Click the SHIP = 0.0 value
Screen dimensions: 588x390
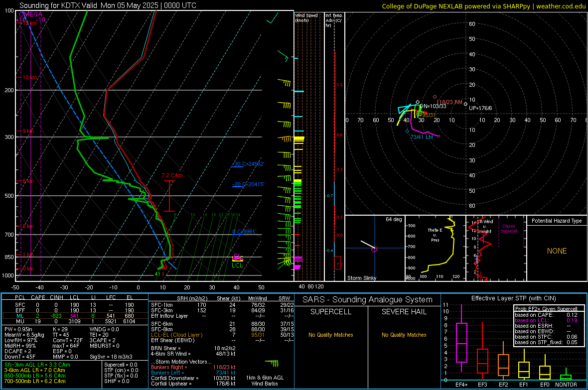117,381
